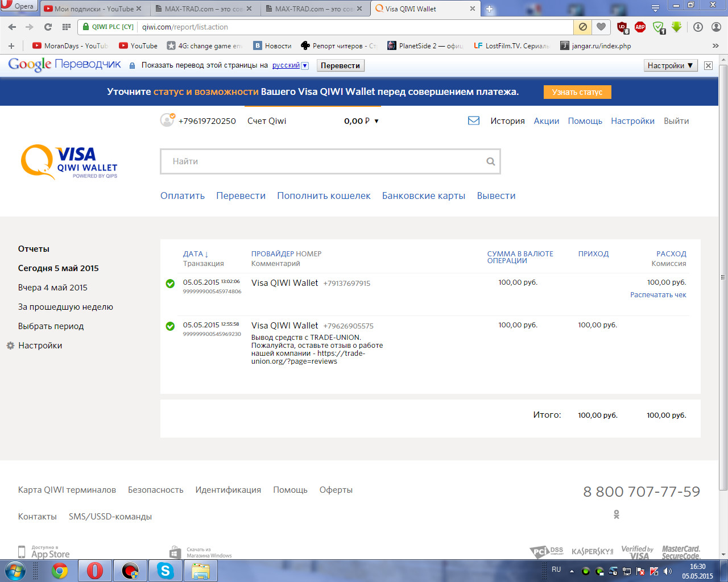This screenshot has width=728, height=582.
Task: Open File Explorer from the taskbar
Action: click(201, 571)
